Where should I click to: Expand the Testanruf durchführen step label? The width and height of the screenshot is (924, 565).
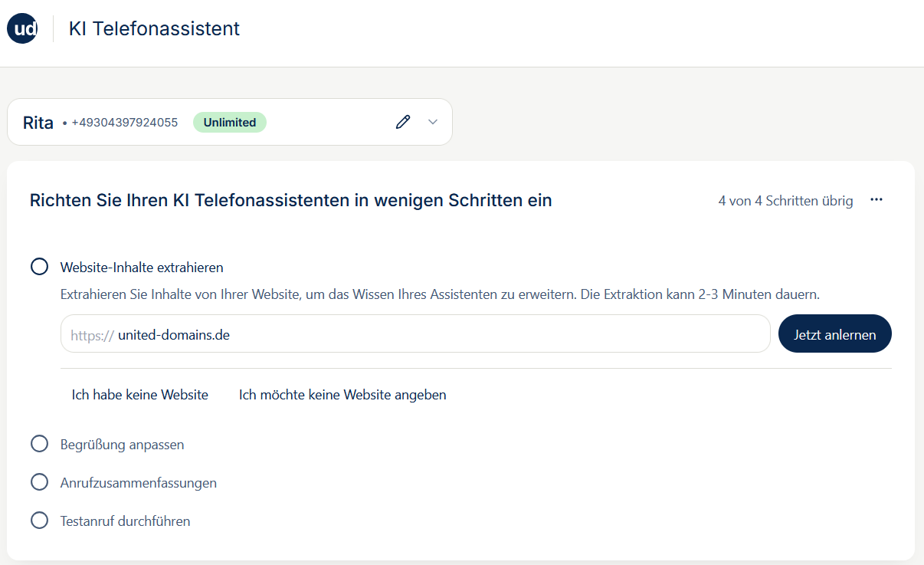(x=125, y=521)
